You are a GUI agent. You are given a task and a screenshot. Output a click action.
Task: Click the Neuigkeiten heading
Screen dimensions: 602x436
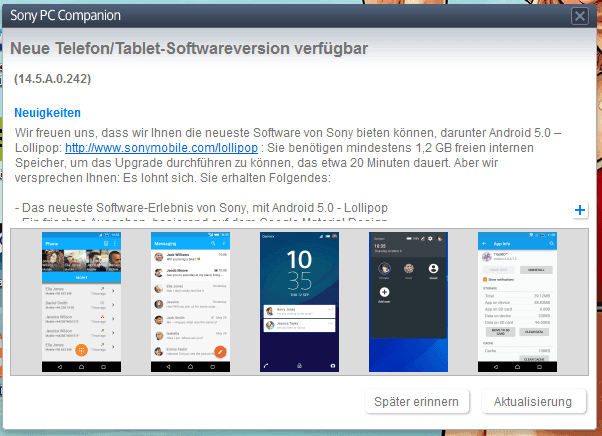[x=48, y=113]
